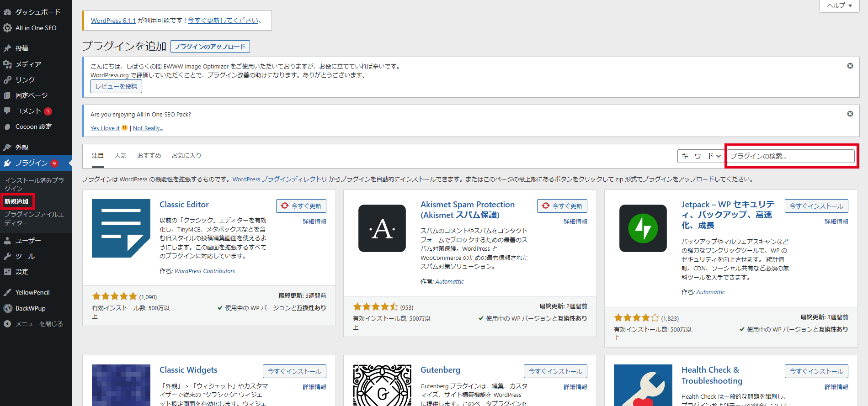Open the コメント speech bubble icon
The width and height of the screenshot is (868, 406).
pyautogui.click(x=7, y=111)
